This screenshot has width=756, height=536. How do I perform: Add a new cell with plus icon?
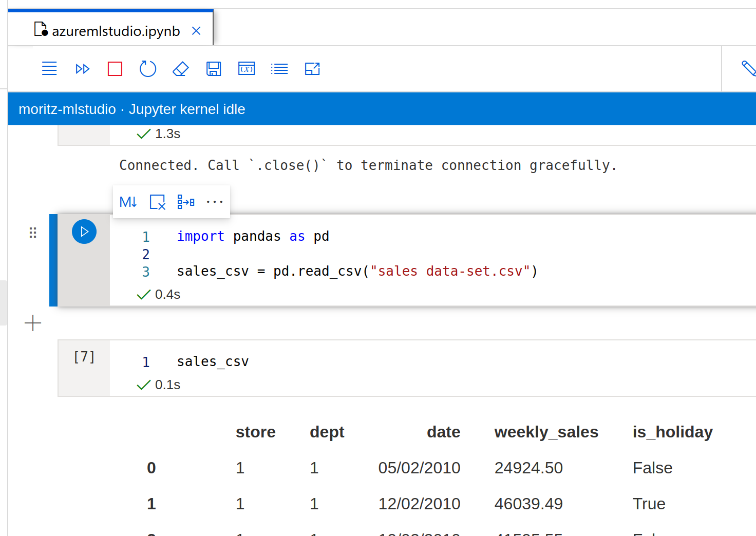[x=33, y=323]
